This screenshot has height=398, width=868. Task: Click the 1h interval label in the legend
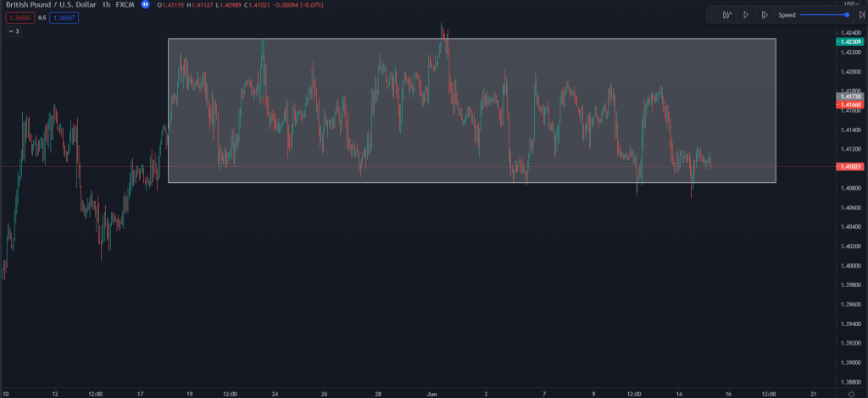click(106, 5)
